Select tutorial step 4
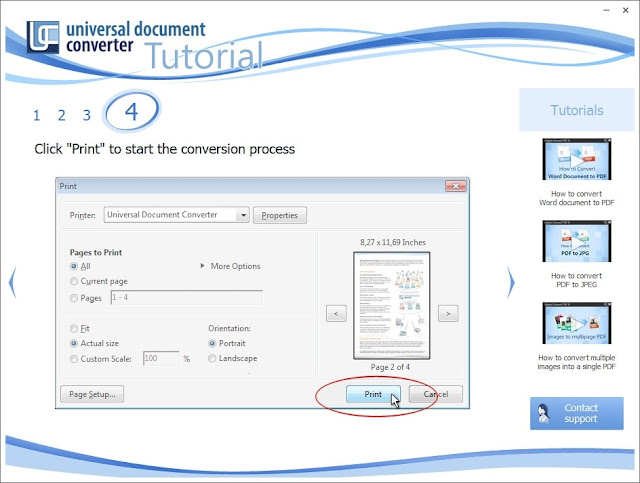Image resolution: width=640 pixels, height=483 pixels. (131, 111)
